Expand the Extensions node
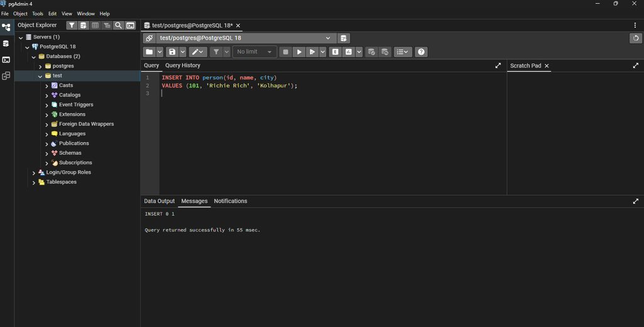Image resolution: width=644 pixels, height=327 pixels. 47,115
